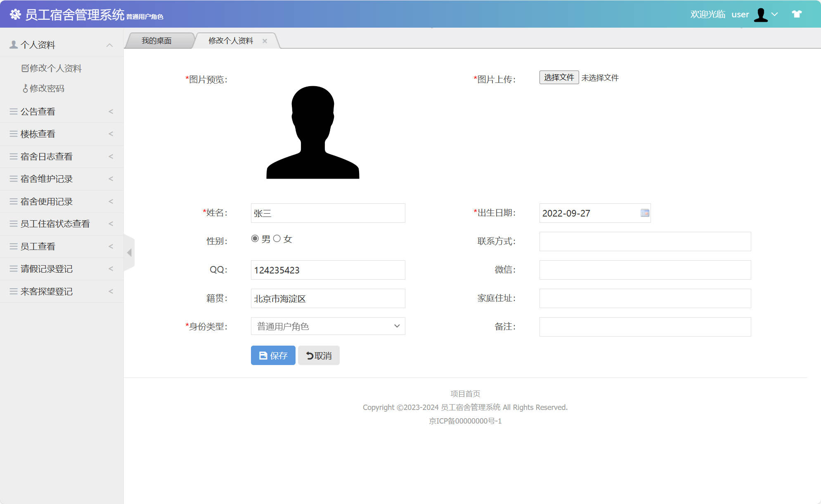Click inside the 联系方式 input field
The width and height of the screenshot is (821, 504).
[644, 242]
